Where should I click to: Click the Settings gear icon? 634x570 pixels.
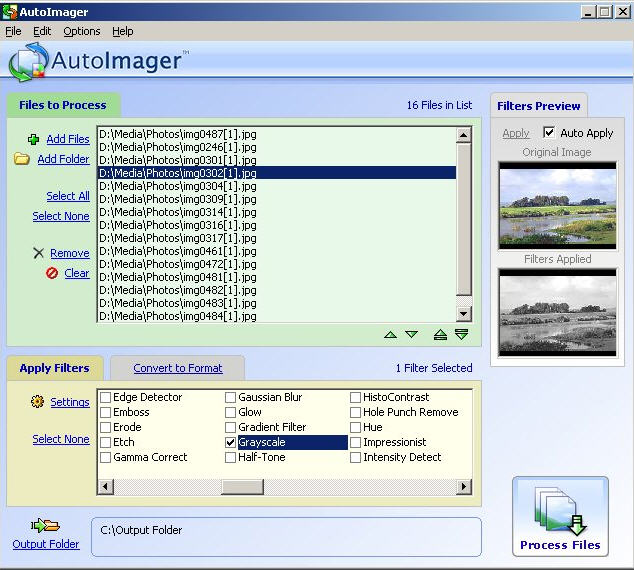38,402
